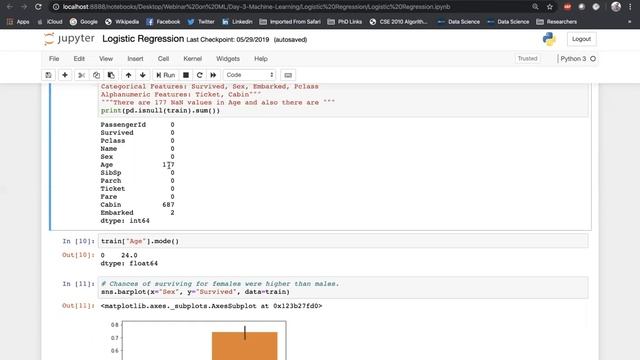The image size is (640, 360).
Task: Click the Logout button
Action: pyautogui.click(x=581, y=39)
